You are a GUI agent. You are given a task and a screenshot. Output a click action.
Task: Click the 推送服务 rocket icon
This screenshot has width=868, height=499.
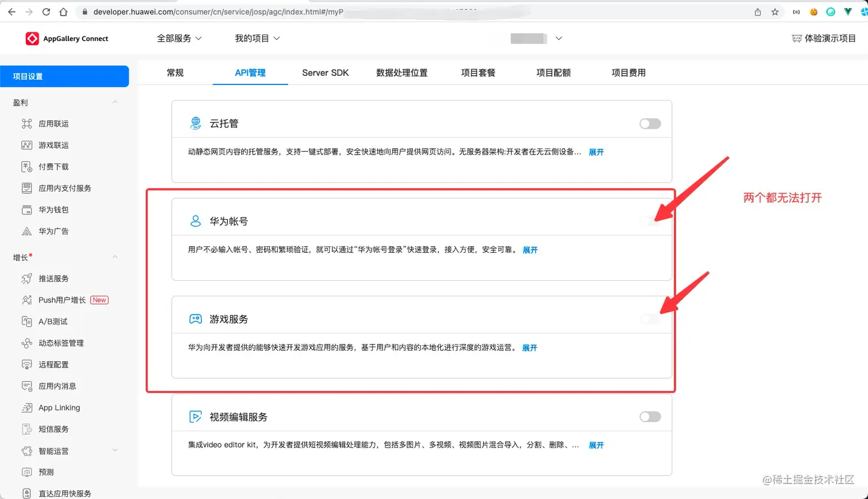(x=26, y=278)
